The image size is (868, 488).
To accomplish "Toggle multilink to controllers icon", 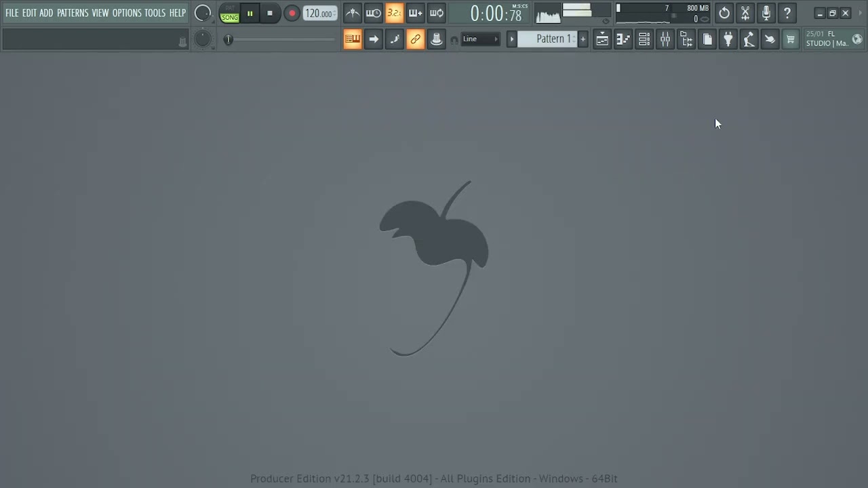I will click(x=416, y=39).
